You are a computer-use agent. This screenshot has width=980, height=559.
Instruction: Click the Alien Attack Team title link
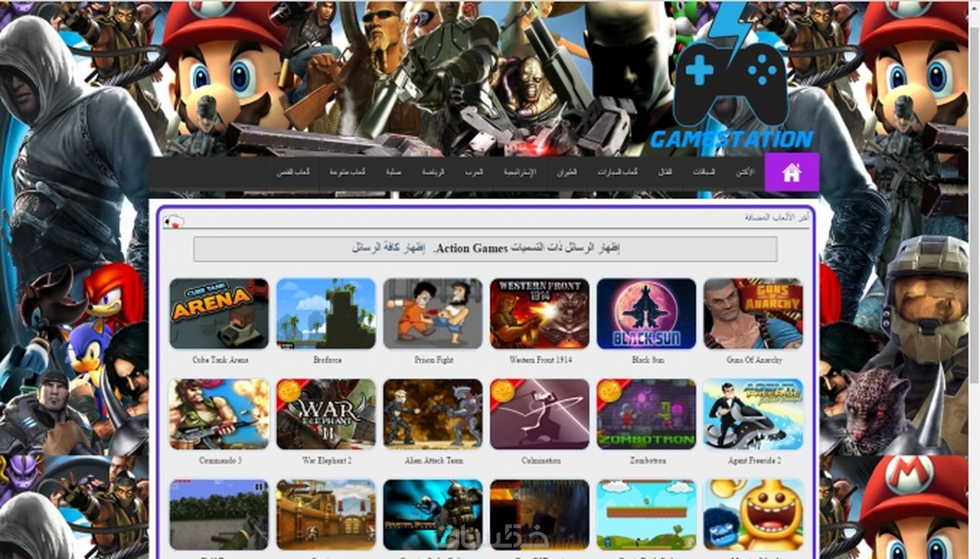pyautogui.click(x=434, y=460)
